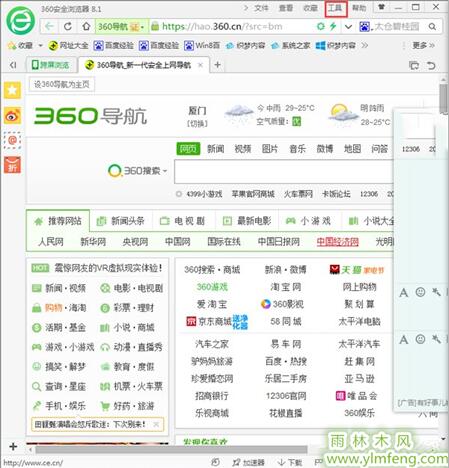The width and height of the screenshot is (449, 468).
Task: Select the radio button before 4399小游戏
Action: coord(179,194)
